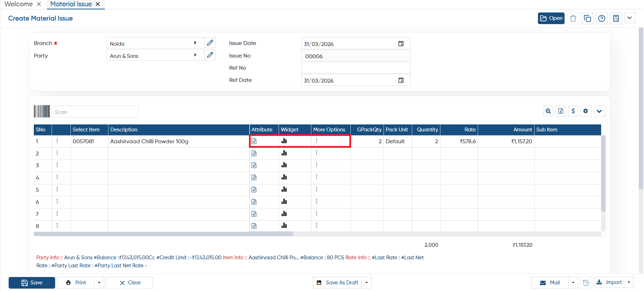Expand the Party dropdown showing Arun & Sons

195,55
